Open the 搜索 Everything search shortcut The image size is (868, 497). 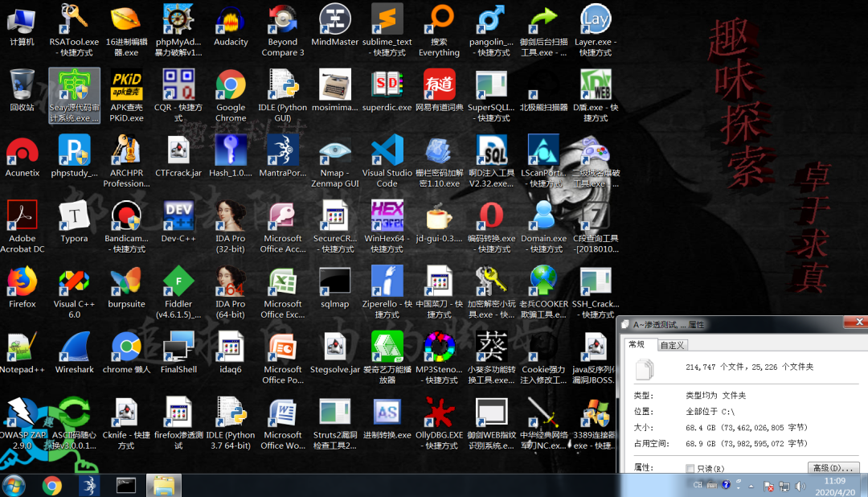pos(439,31)
